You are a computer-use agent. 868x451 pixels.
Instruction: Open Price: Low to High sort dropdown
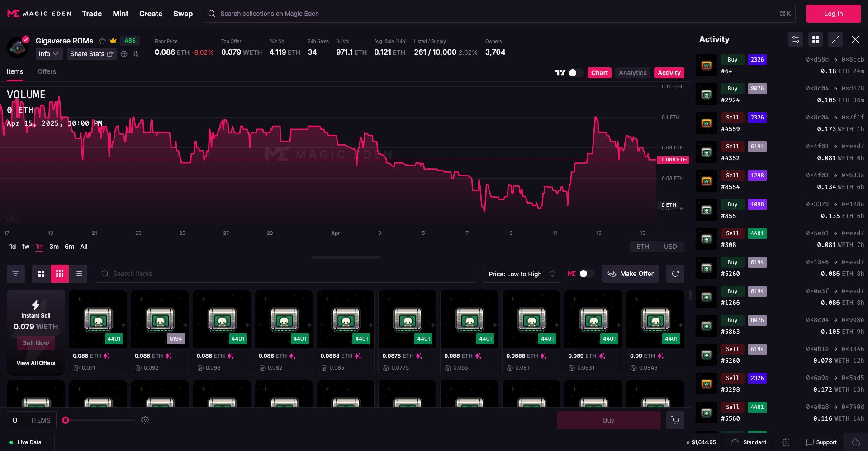click(x=521, y=274)
